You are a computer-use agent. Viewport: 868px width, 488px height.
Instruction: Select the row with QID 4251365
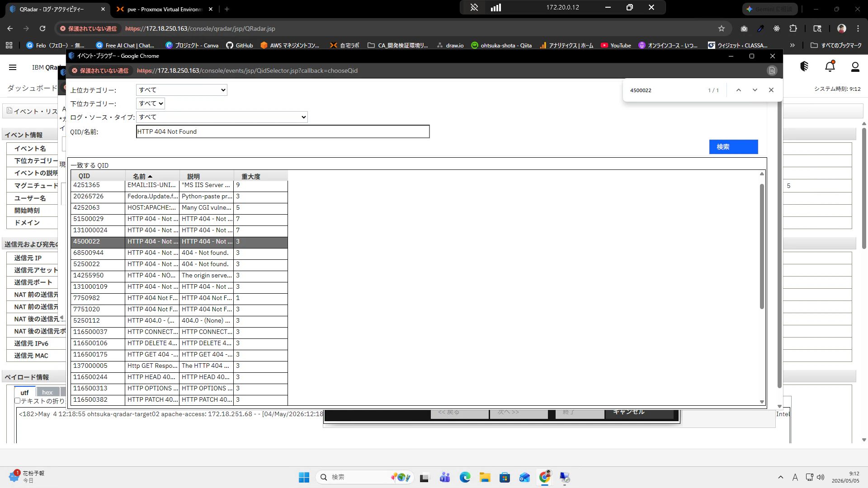click(179, 185)
